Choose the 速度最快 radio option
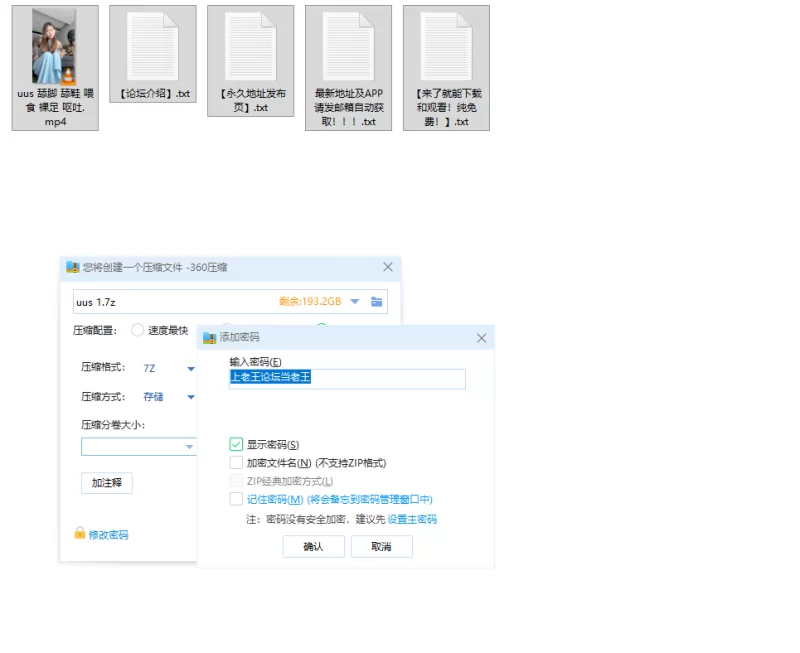Image resolution: width=800 pixels, height=653 pixels. tap(138, 330)
